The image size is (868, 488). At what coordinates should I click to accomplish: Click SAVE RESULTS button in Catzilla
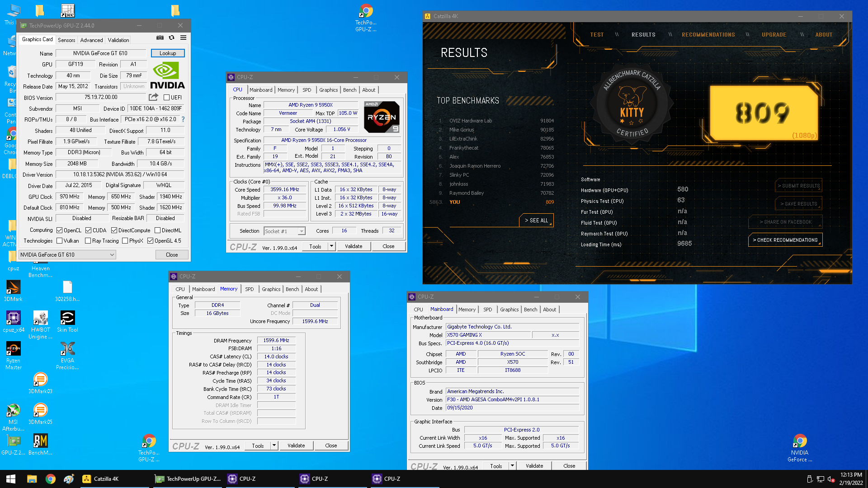[798, 204]
